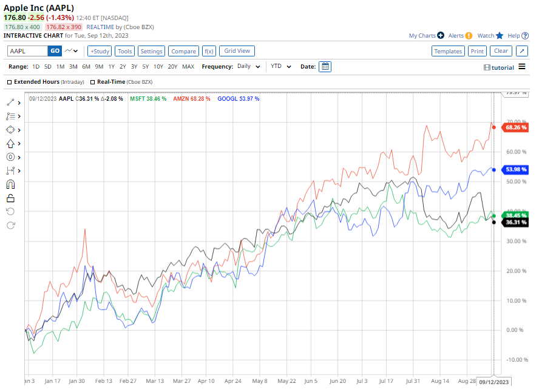Click the GOOGL 53.97 % legend entry
This screenshot has height=392, width=539.
click(238, 98)
